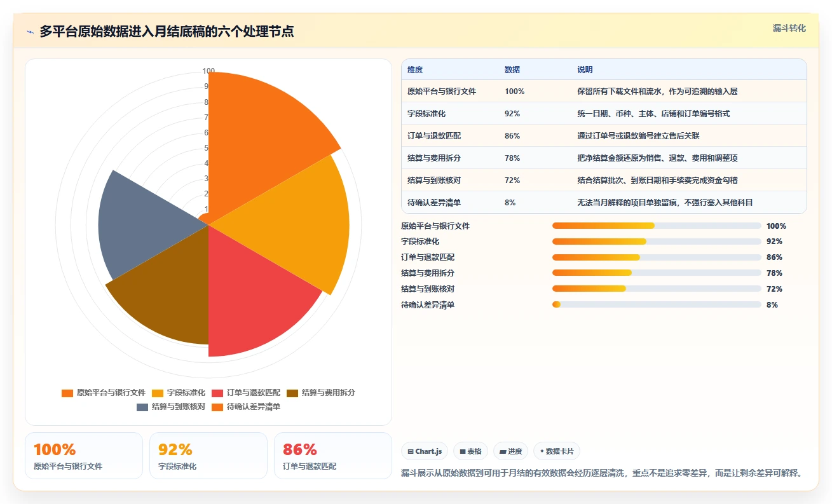The width and height of the screenshot is (832, 504).
Task: Toggle 结算与到账核对 legend item in chart
Action: click(171, 407)
